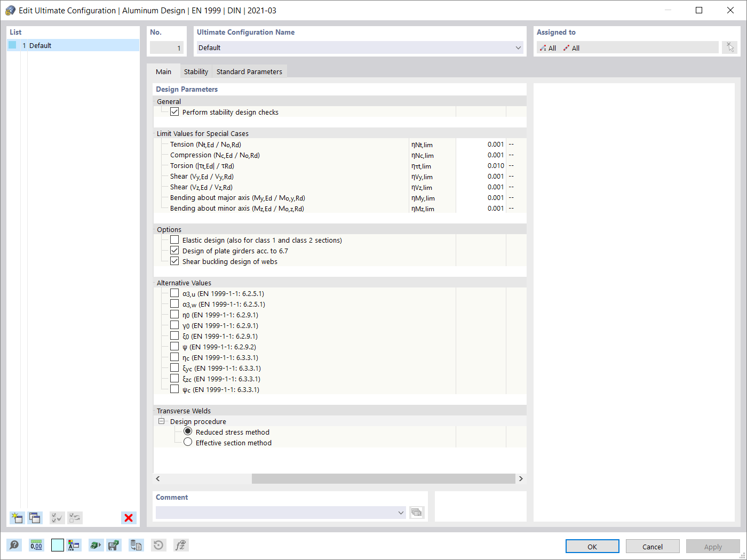Image resolution: width=747 pixels, height=560 pixels.
Task: Switch to the Stability tab
Action: pos(195,71)
